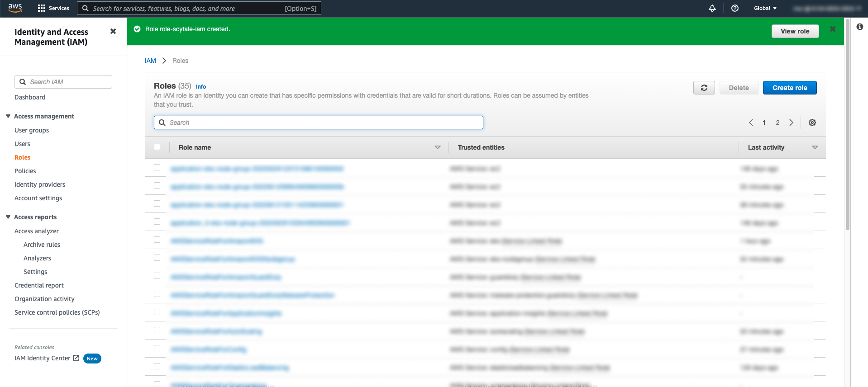
Task: Open Account settings in sidebar
Action: (x=38, y=198)
